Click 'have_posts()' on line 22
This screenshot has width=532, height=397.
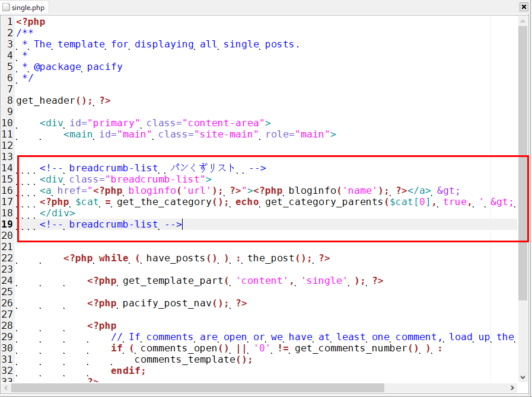[181, 258]
